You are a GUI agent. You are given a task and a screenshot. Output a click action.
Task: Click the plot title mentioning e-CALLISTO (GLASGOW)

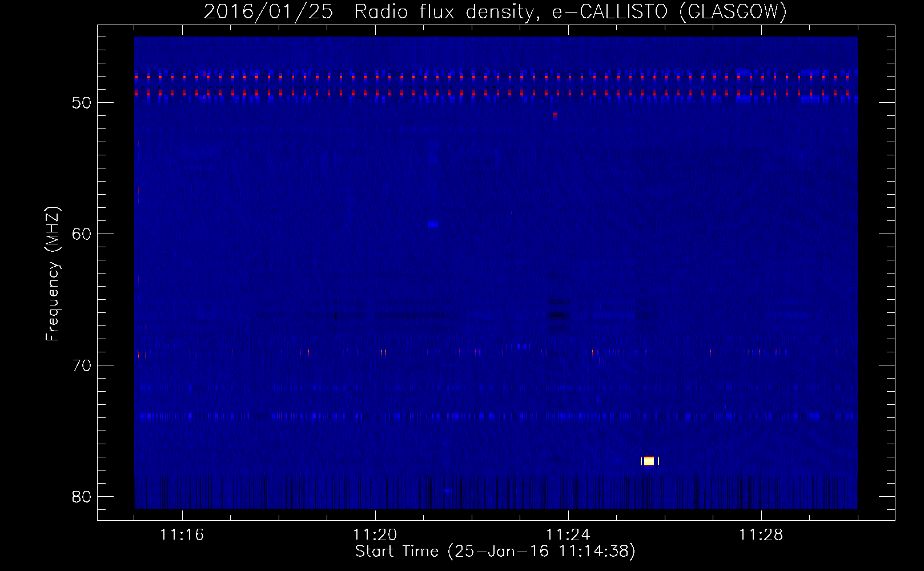(x=495, y=11)
